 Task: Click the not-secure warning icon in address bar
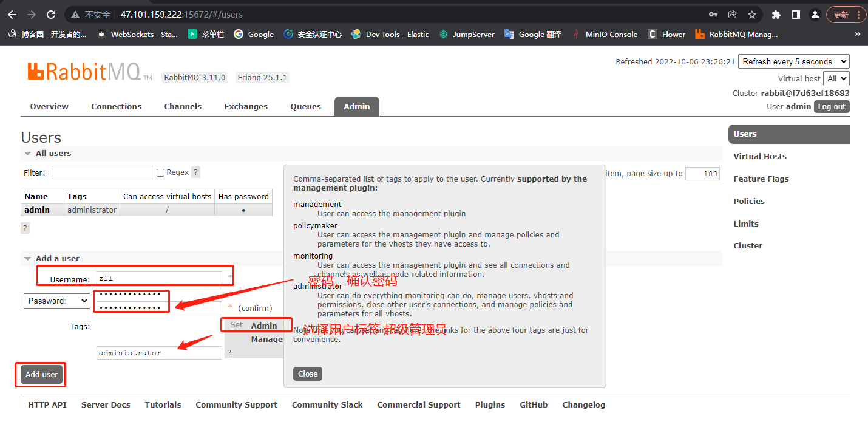75,15
